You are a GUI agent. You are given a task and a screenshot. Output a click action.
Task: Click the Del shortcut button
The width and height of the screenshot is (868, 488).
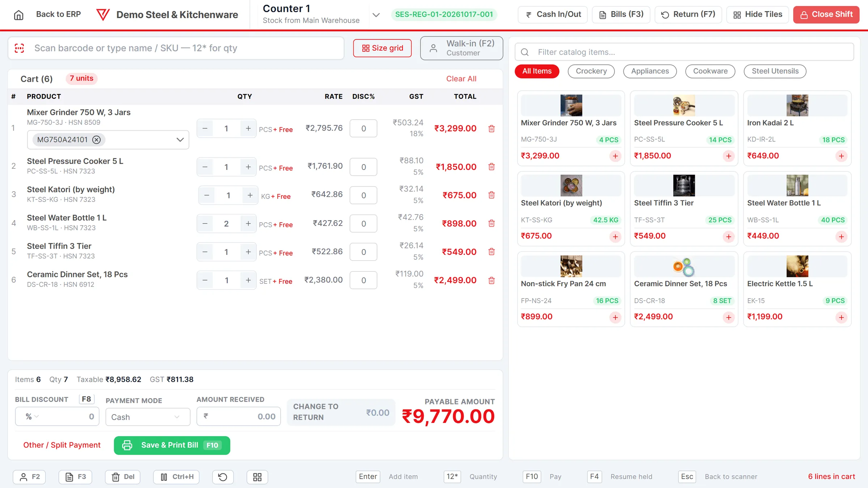[x=123, y=477]
